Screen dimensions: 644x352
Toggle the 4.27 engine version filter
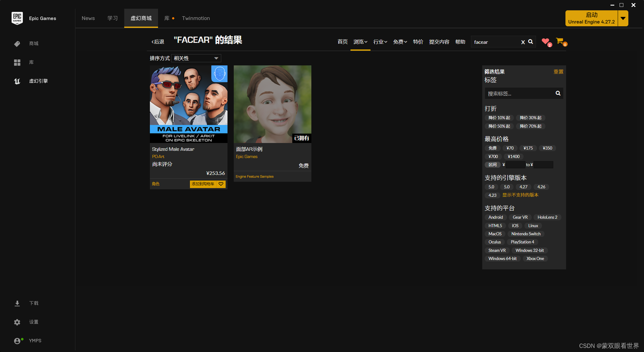point(523,187)
